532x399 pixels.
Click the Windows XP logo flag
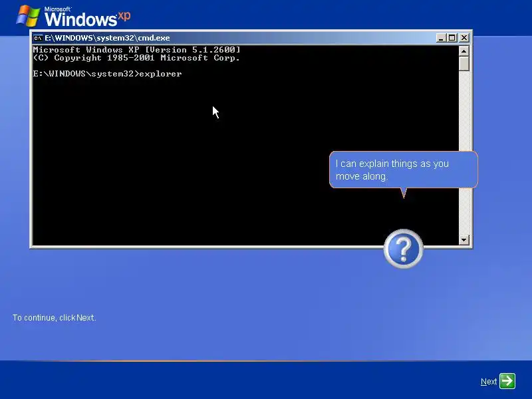(x=28, y=15)
